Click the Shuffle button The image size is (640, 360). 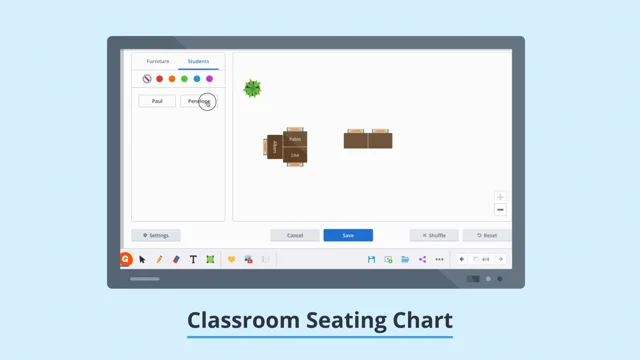[434, 236]
